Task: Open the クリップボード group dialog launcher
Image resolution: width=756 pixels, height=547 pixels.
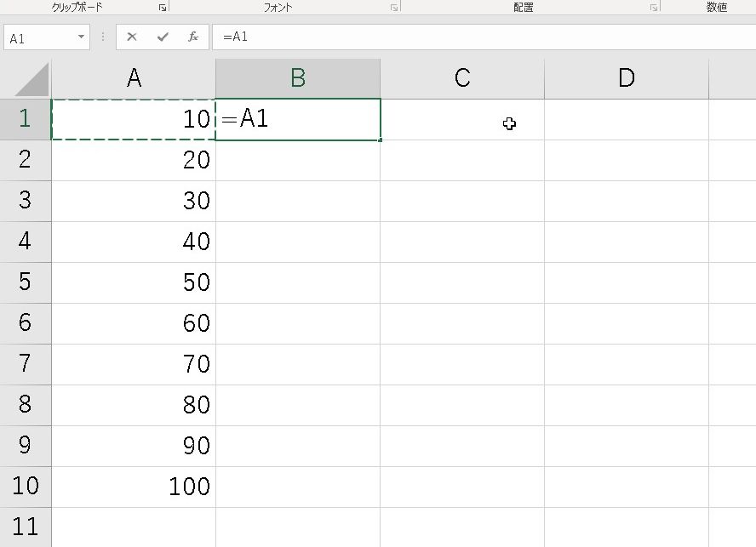Action: click(x=162, y=8)
